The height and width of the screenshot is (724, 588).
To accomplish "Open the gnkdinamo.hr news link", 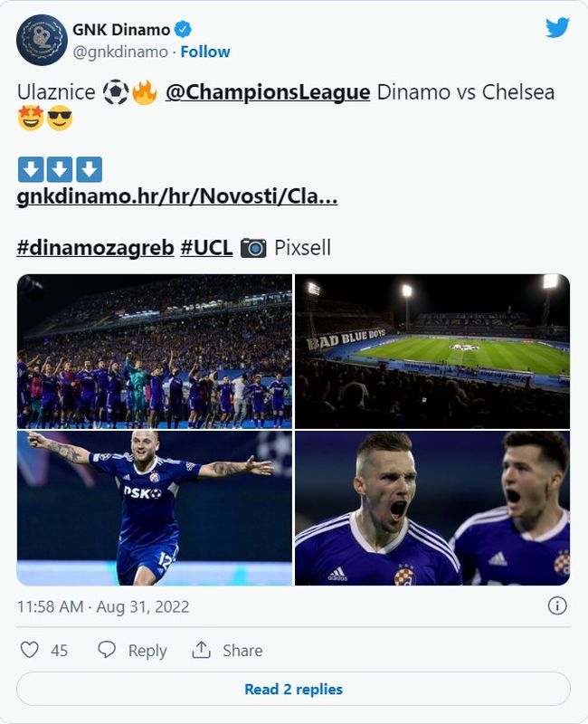I will 177,197.
